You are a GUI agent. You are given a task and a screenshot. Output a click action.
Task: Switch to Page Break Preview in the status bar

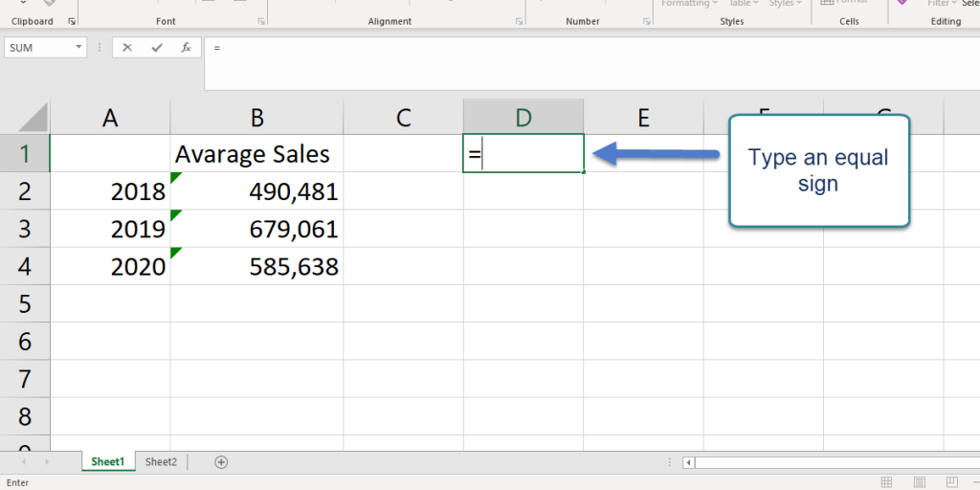951,482
